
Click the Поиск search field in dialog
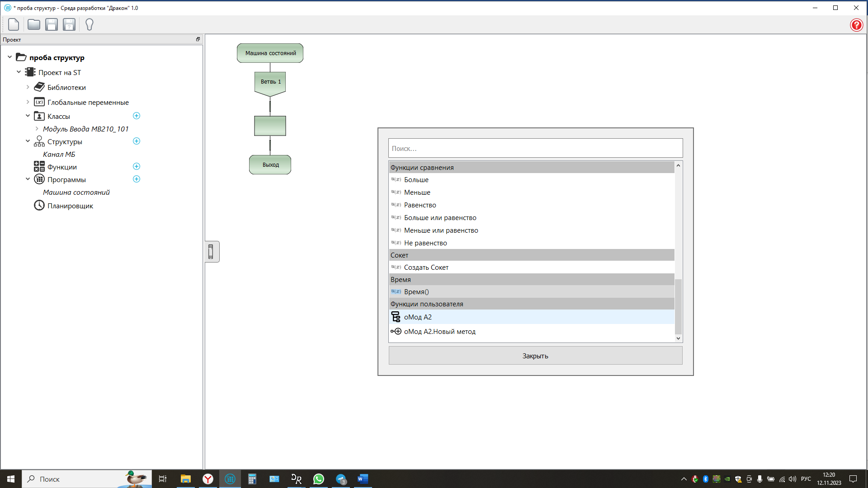535,148
